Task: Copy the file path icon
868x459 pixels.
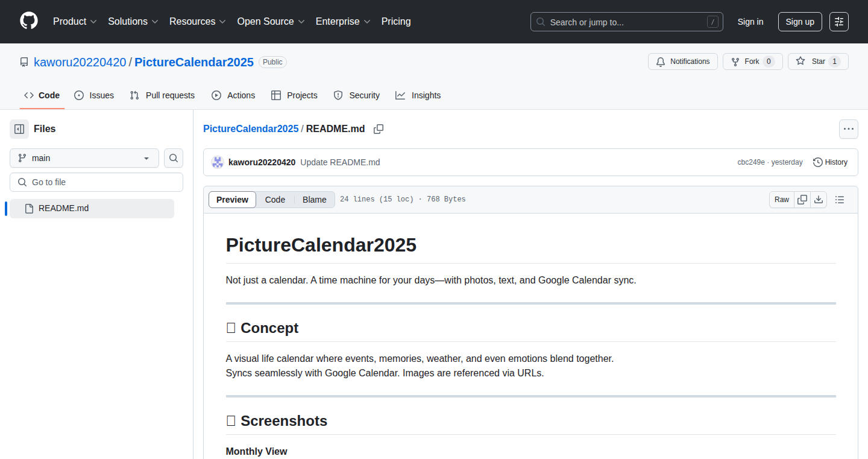Action: 379,129
